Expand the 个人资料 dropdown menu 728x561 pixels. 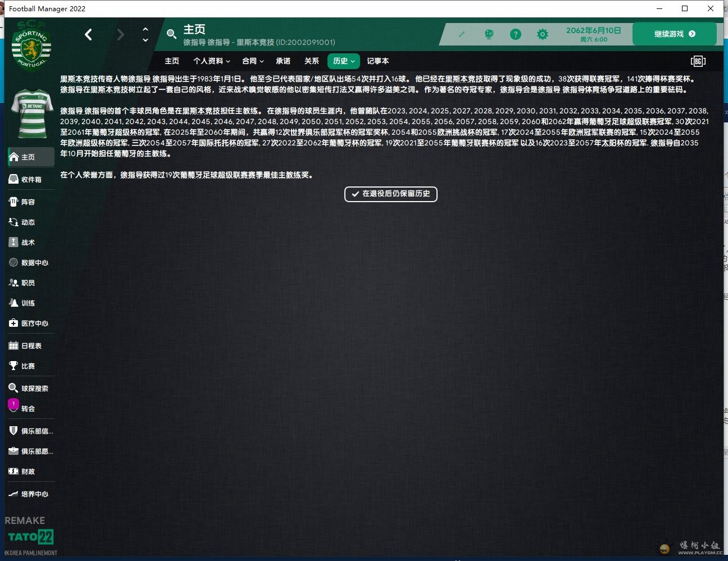coord(211,61)
